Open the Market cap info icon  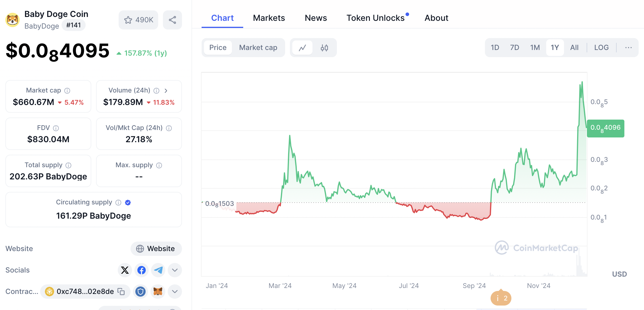(x=67, y=90)
